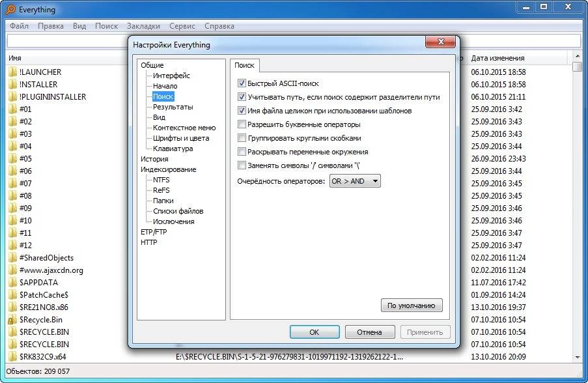Open the Закладки menu

pyautogui.click(x=143, y=26)
